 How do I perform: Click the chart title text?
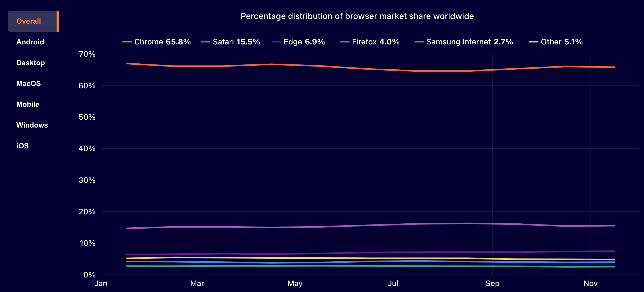pyautogui.click(x=357, y=16)
